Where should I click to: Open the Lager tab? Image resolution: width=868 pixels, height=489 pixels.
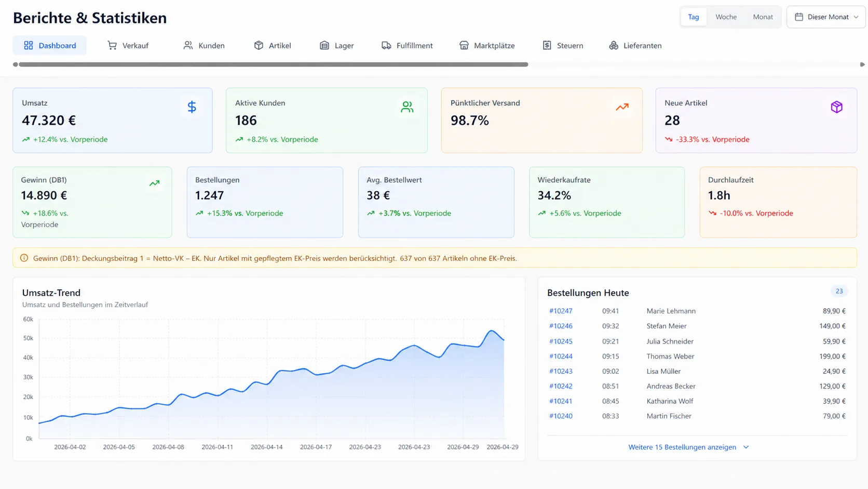pos(337,46)
